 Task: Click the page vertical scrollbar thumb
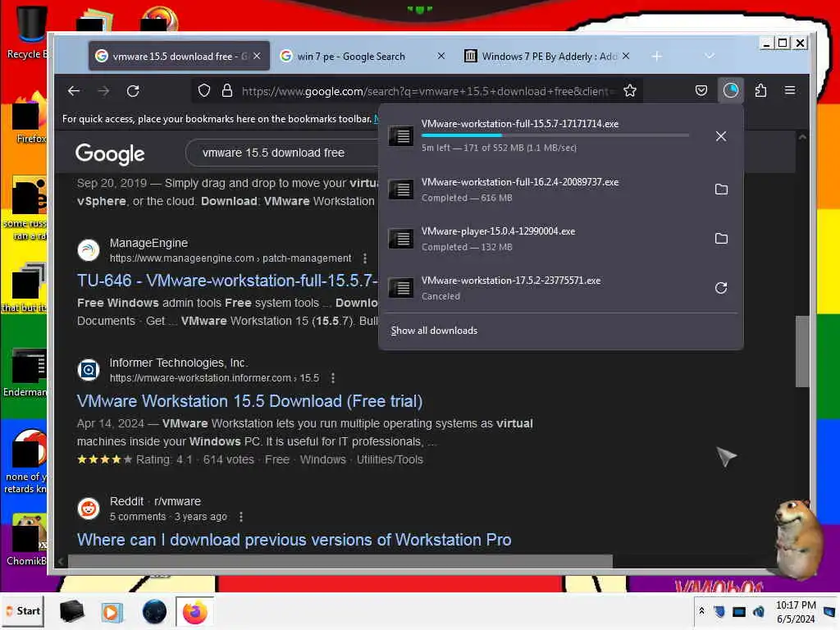(x=801, y=351)
